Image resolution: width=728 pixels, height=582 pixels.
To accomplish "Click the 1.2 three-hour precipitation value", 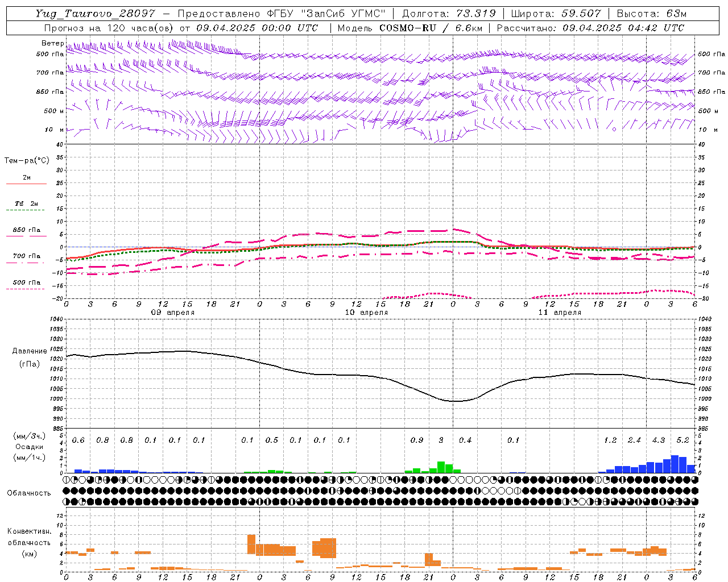I will [x=610, y=440].
